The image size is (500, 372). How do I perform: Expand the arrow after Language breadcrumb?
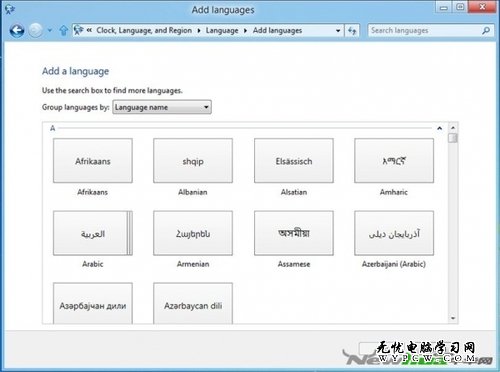[245, 31]
